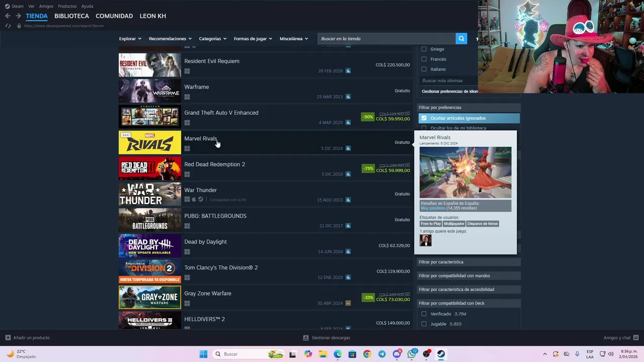Open Microsoft Store on taskbar
This screenshot has width=644, height=362.
pyautogui.click(x=352, y=354)
